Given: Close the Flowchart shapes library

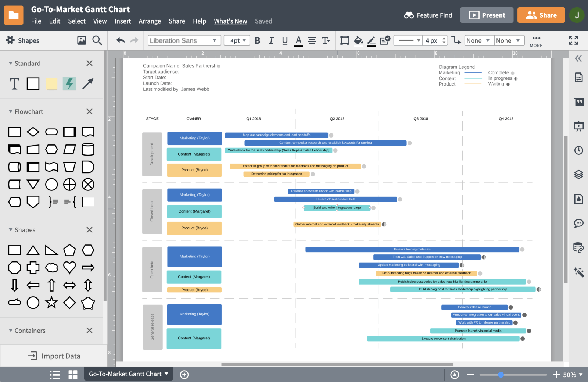Looking at the screenshot, I should [89, 111].
